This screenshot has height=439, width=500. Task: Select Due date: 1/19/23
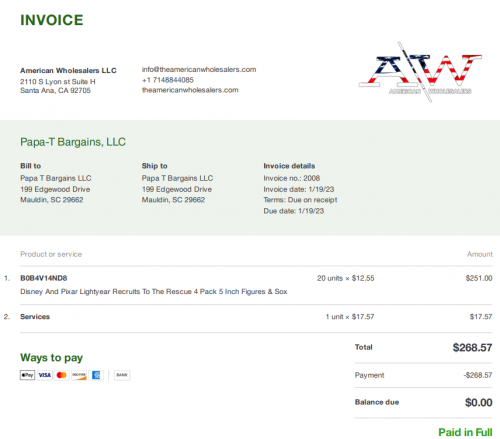tap(294, 211)
